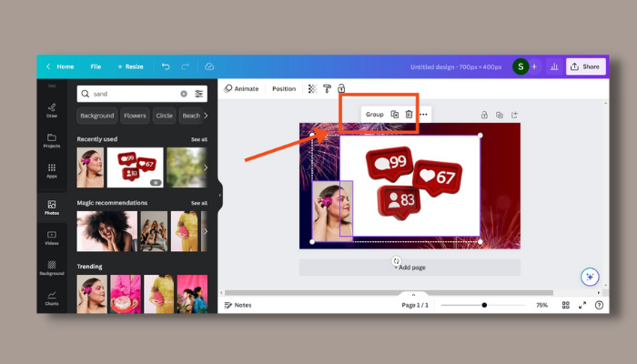Viewport: 637px width, 364px height.
Task: Pick the recently used woman portrait
Action: 90,167
